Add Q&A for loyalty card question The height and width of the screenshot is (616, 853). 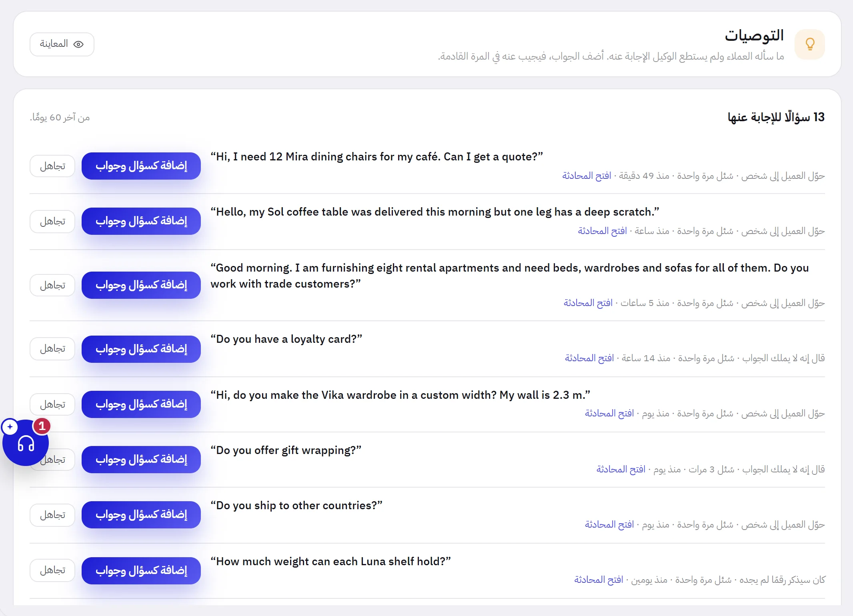tap(141, 349)
